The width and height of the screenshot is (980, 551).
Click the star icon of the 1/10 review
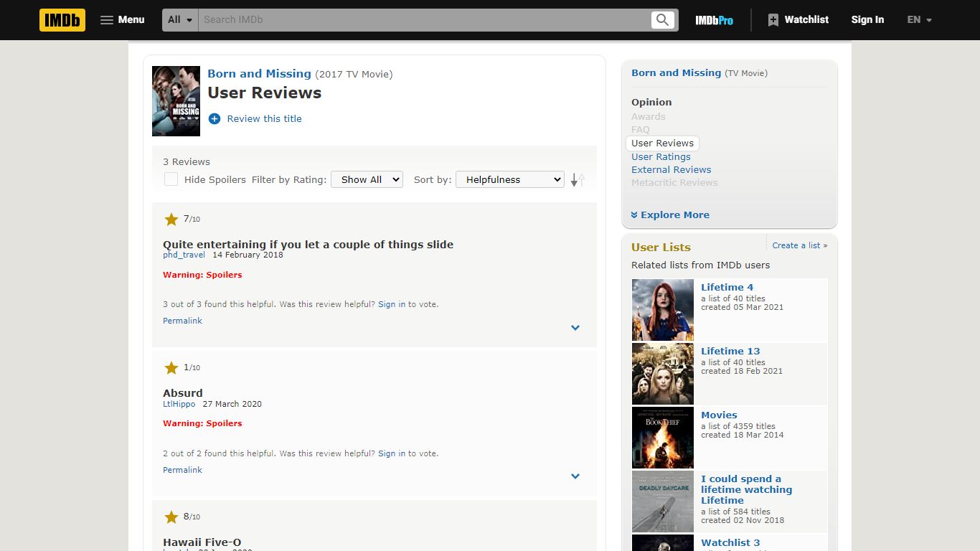point(171,368)
